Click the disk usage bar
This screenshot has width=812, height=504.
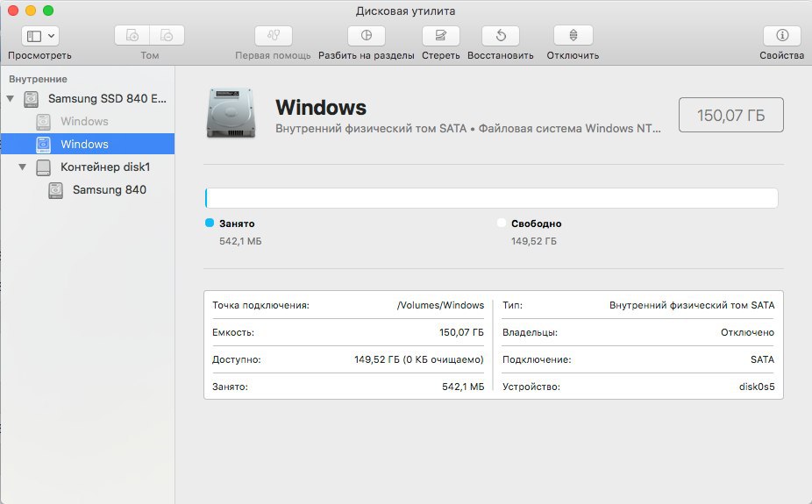point(491,198)
